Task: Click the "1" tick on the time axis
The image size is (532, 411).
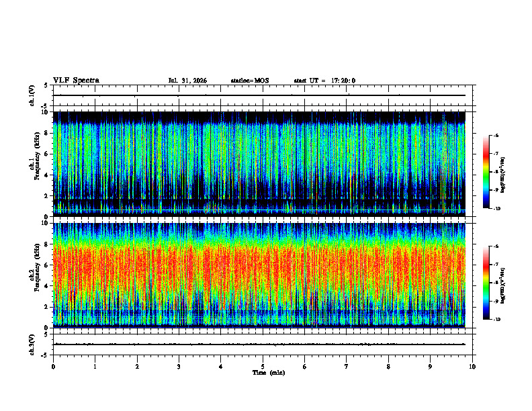Action: point(95,367)
